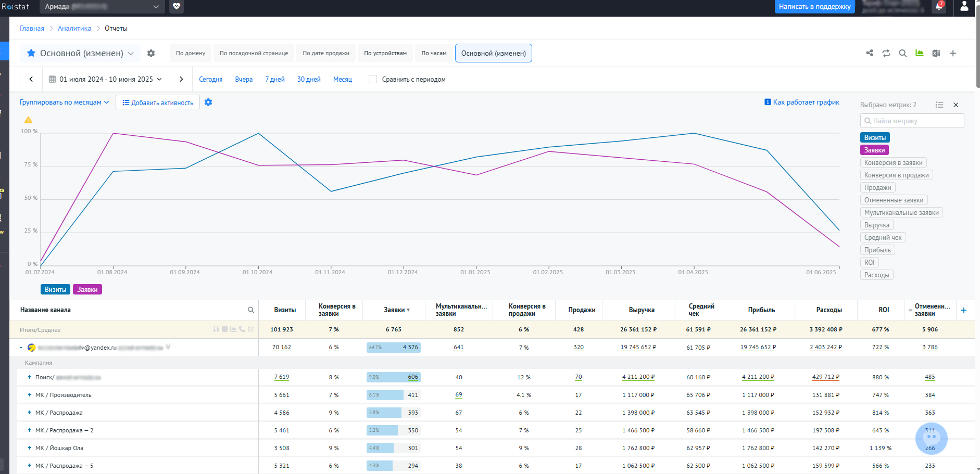The image size is (980, 474).
Task: Open chart settings blue gear icon
Action: [208, 103]
